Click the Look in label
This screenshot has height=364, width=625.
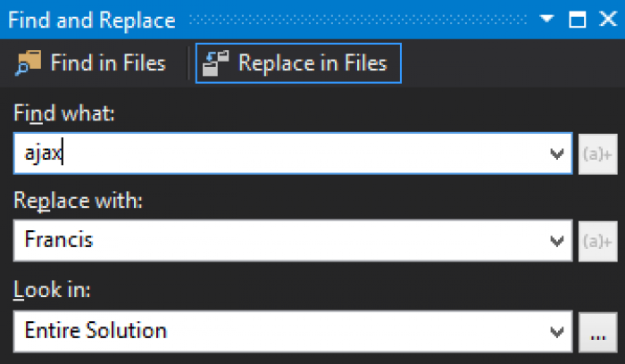pos(52,290)
